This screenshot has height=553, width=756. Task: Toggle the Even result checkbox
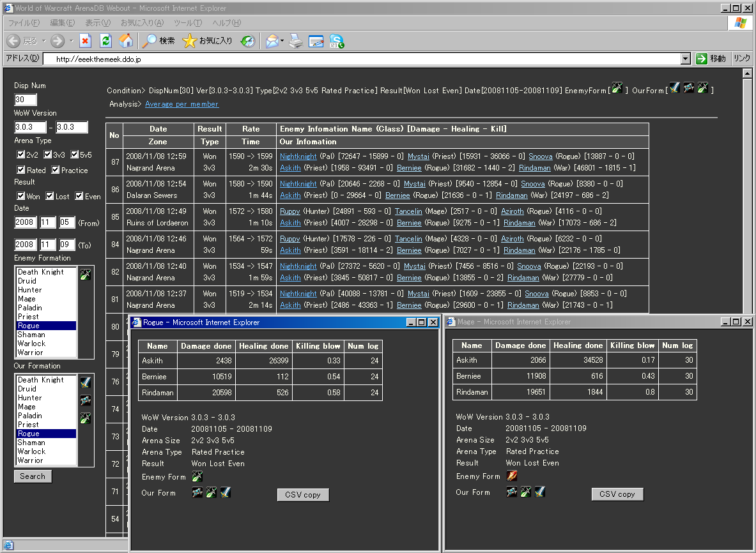coord(79,196)
